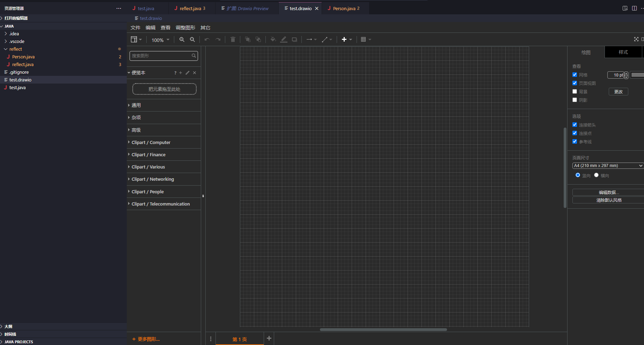This screenshot has width=644, height=345.
Task: Toggle the 连接点 connection points checkbox
Action: [x=575, y=133]
